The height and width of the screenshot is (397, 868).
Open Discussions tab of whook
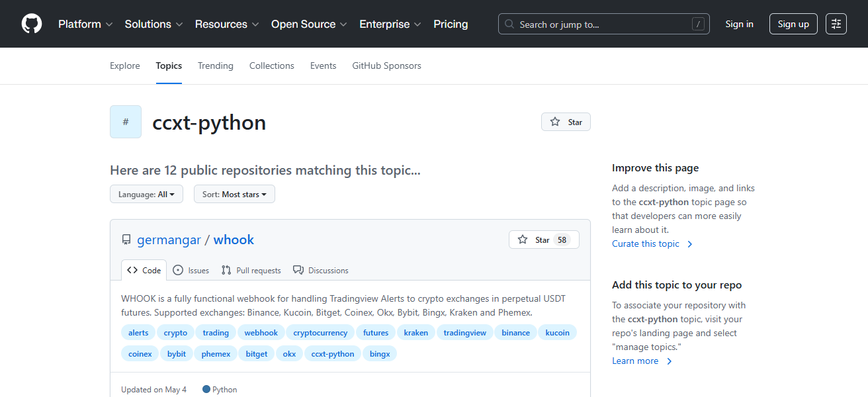321,270
